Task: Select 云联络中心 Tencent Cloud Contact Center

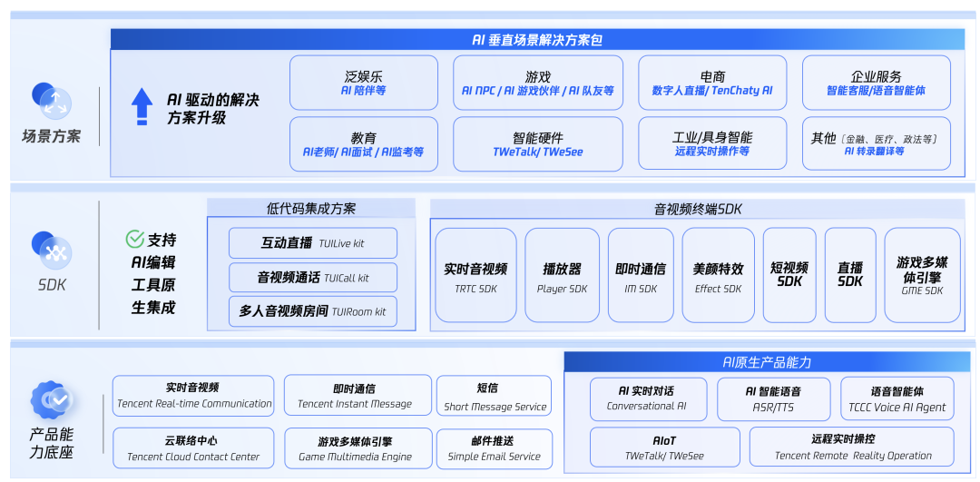Action: (194, 448)
